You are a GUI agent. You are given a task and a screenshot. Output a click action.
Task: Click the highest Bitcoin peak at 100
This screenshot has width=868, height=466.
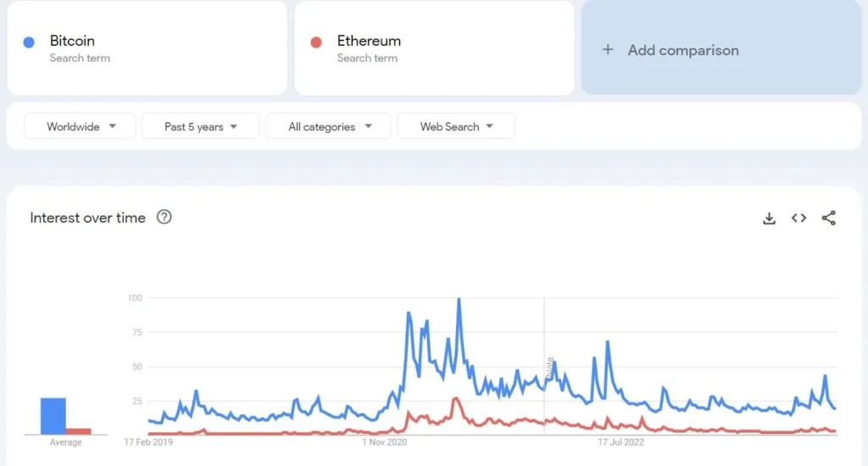click(459, 299)
